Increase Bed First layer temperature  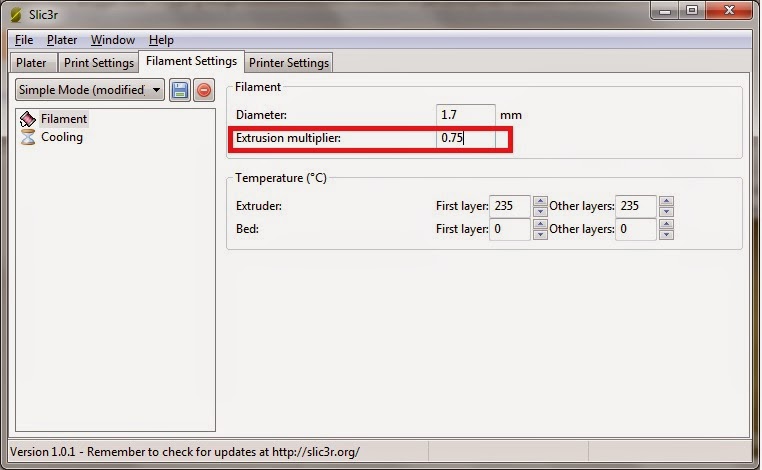tap(540, 224)
